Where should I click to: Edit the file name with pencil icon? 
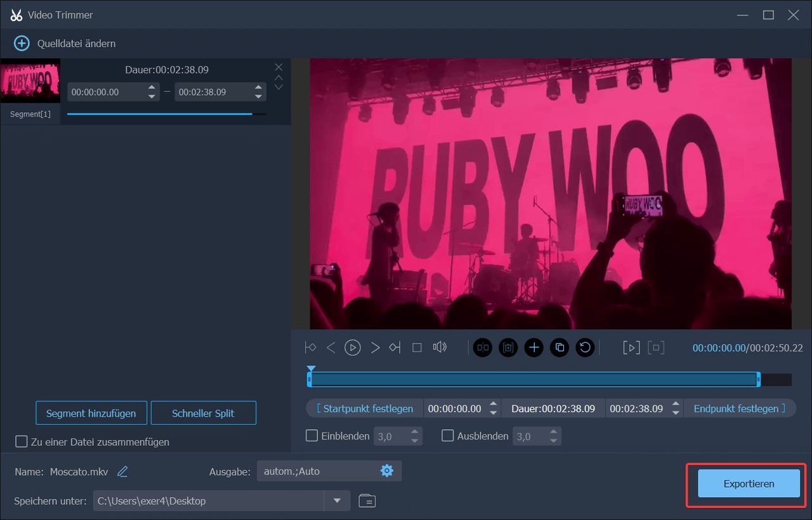point(122,471)
